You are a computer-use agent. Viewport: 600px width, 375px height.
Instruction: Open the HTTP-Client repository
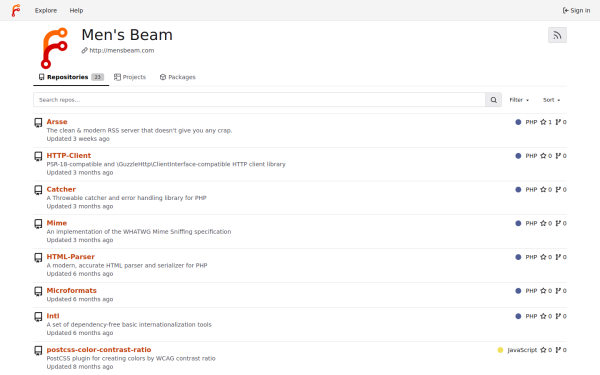click(69, 155)
